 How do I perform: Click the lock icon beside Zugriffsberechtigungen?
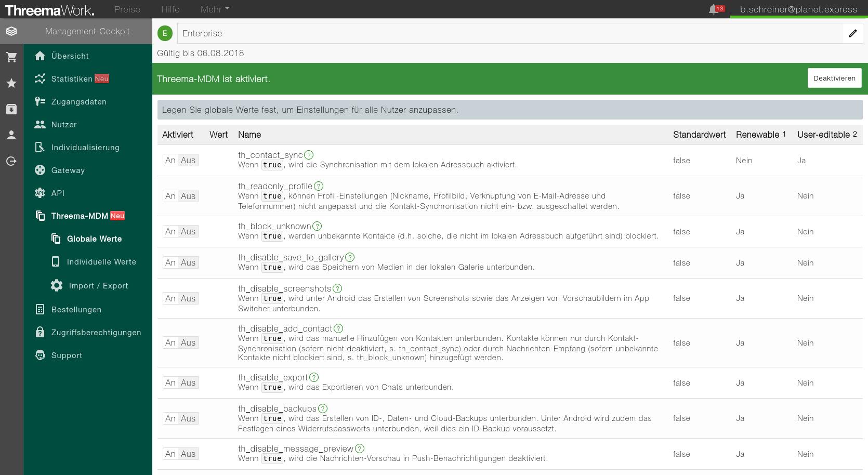click(x=40, y=332)
